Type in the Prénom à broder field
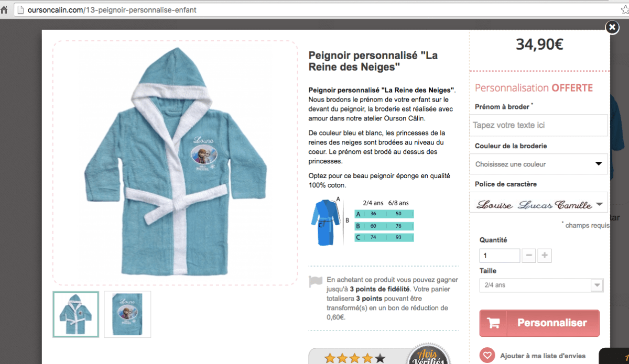629x364 pixels. 538,125
